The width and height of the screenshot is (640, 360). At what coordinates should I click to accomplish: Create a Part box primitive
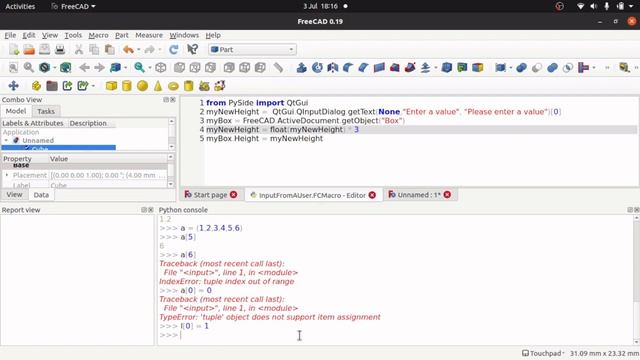pyautogui.click(x=111, y=86)
